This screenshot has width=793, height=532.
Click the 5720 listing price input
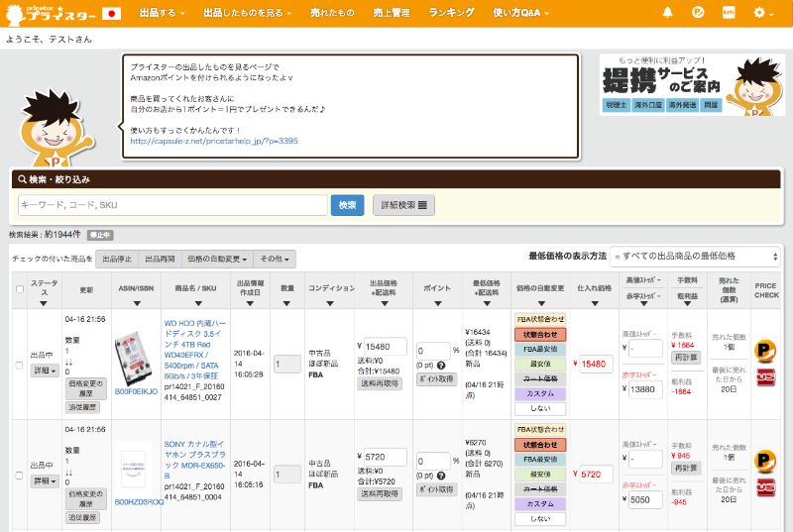385,458
